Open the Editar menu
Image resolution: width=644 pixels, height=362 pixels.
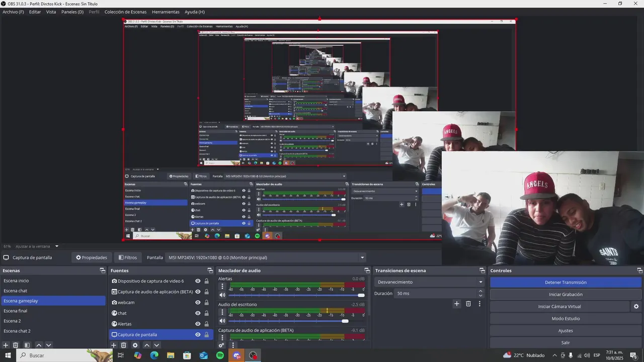(35, 12)
